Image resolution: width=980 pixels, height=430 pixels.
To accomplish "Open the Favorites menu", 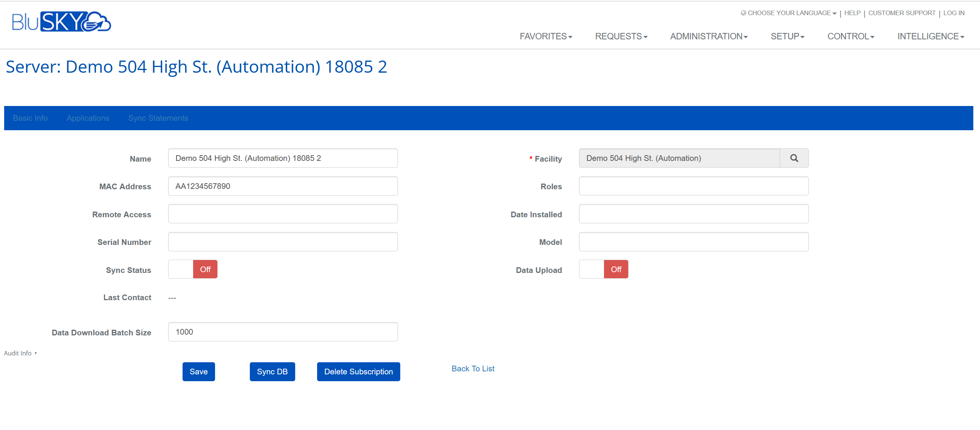I will coord(545,36).
